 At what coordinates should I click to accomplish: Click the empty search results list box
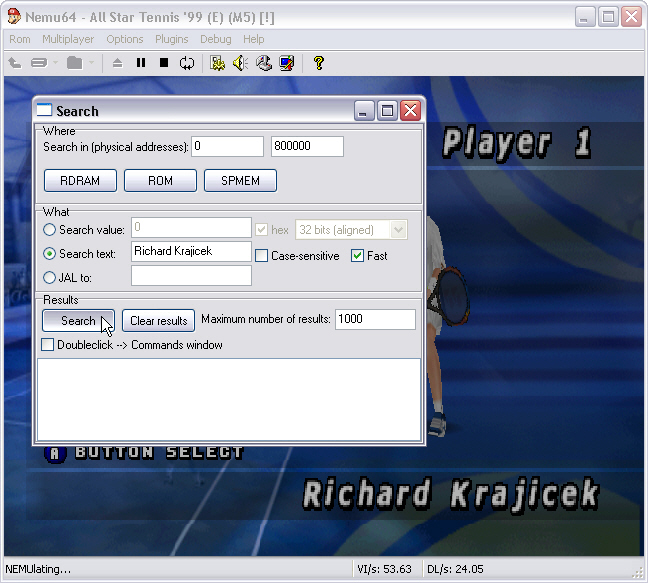pyautogui.click(x=229, y=400)
